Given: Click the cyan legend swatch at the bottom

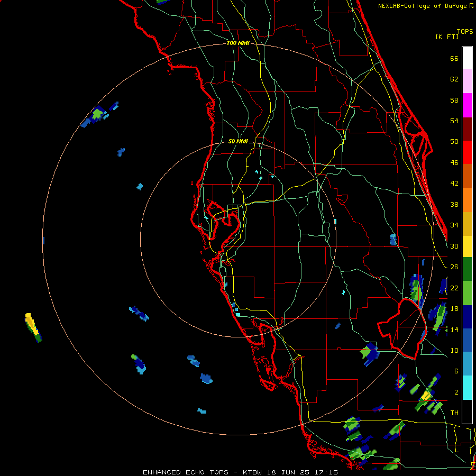Looking at the screenshot, I should 467,388.
